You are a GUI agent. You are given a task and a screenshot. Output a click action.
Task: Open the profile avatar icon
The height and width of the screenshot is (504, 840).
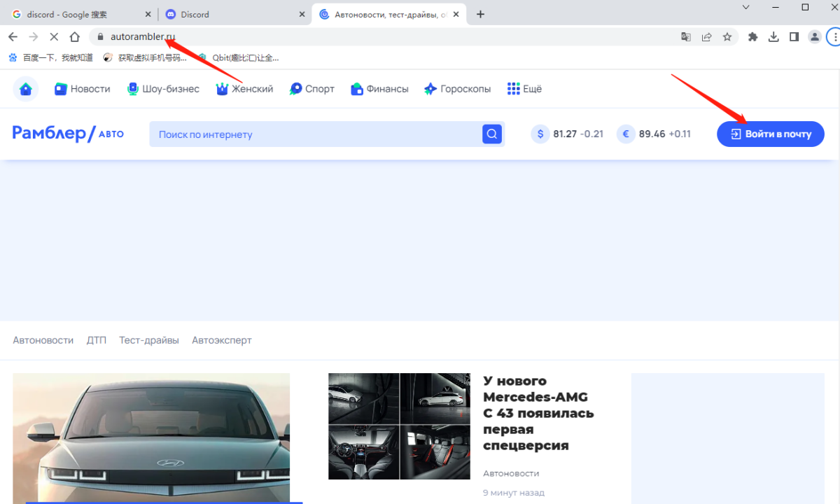(815, 37)
